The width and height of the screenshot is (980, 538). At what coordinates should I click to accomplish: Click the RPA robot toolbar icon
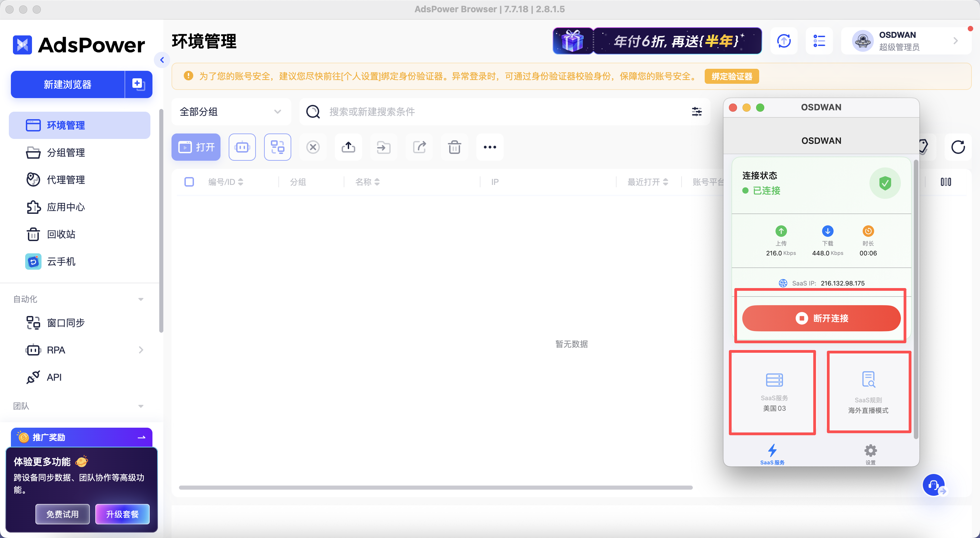click(x=242, y=147)
